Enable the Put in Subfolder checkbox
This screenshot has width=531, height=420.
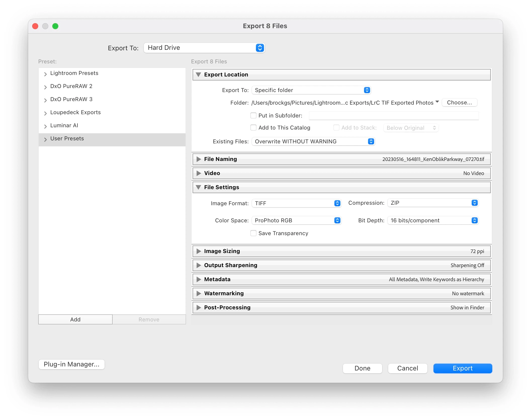tap(253, 115)
